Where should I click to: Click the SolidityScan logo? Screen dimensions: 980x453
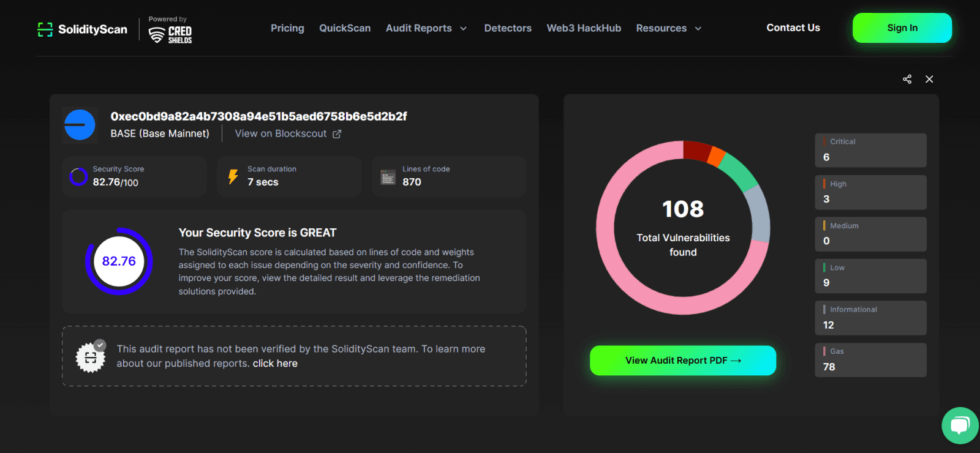(x=82, y=29)
